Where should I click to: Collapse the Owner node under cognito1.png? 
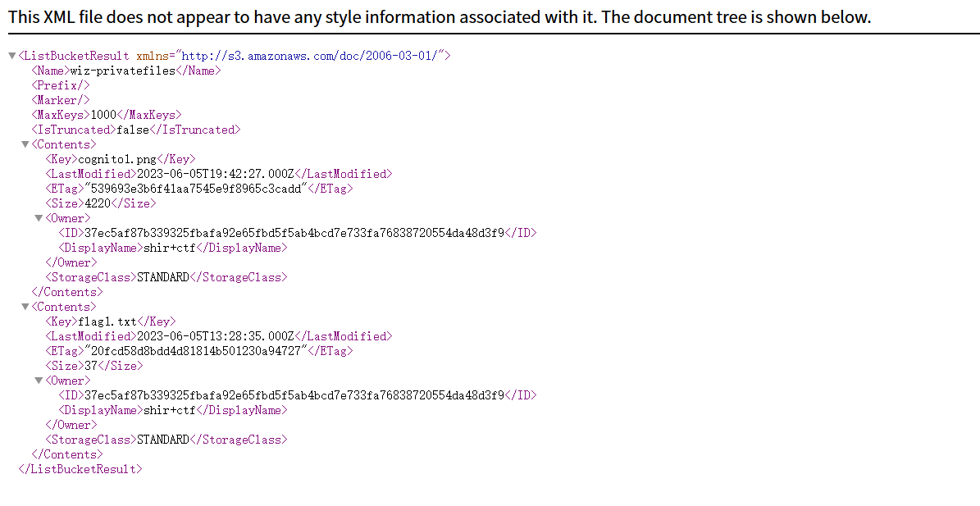[x=39, y=218]
